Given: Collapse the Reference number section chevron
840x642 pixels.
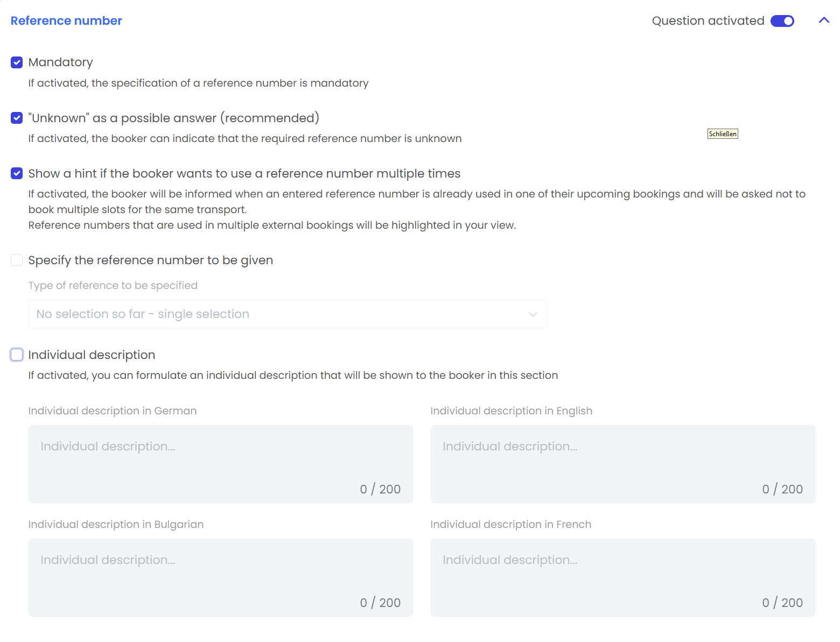Looking at the screenshot, I should [x=824, y=20].
